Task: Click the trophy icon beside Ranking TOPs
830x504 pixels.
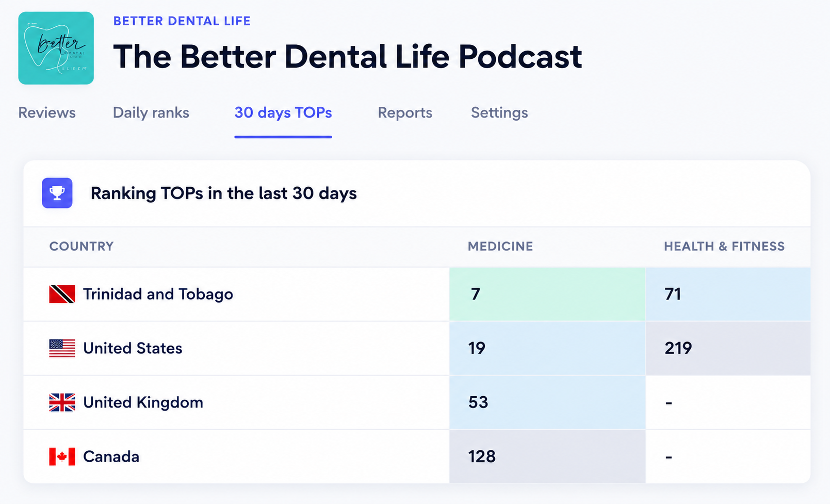Action: [x=57, y=193]
